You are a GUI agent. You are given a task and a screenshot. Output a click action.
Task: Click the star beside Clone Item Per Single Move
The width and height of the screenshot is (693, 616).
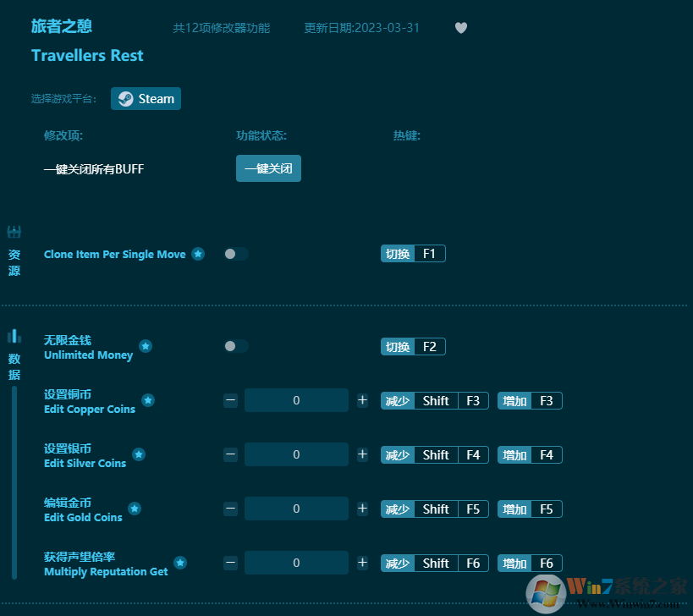(x=197, y=253)
